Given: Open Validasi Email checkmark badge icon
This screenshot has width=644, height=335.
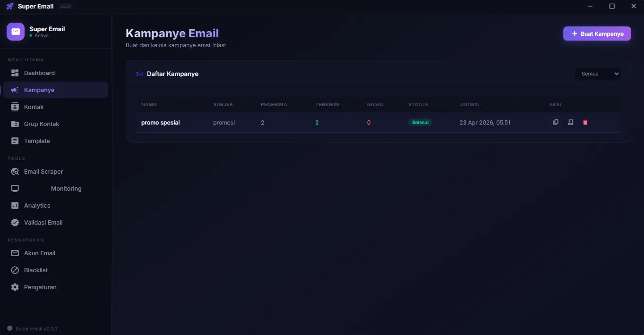Looking at the screenshot, I should pyautogui.click(x=15, y=223).
